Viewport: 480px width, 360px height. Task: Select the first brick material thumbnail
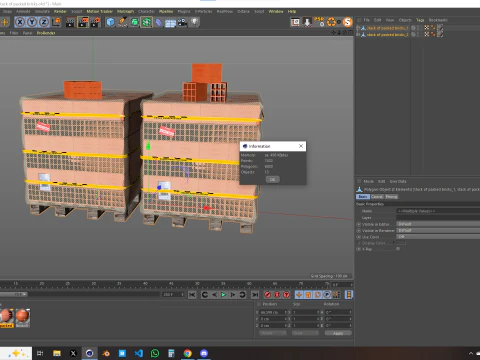point(6,317)
